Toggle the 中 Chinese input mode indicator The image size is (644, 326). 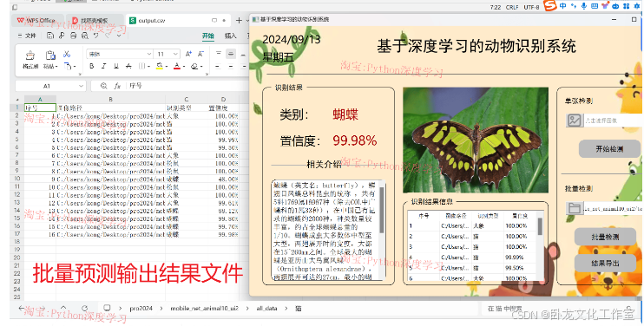pos(562,6)
